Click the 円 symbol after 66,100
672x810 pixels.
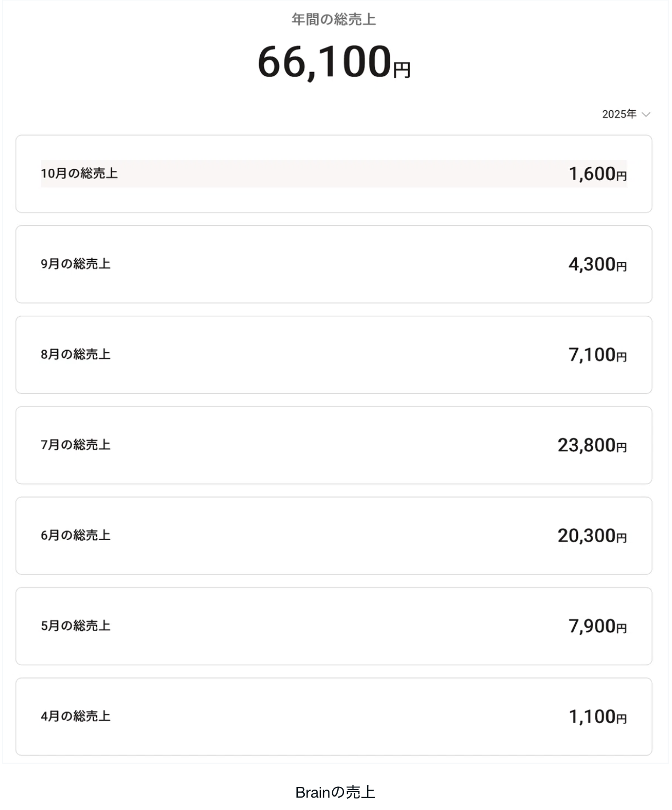402,70
